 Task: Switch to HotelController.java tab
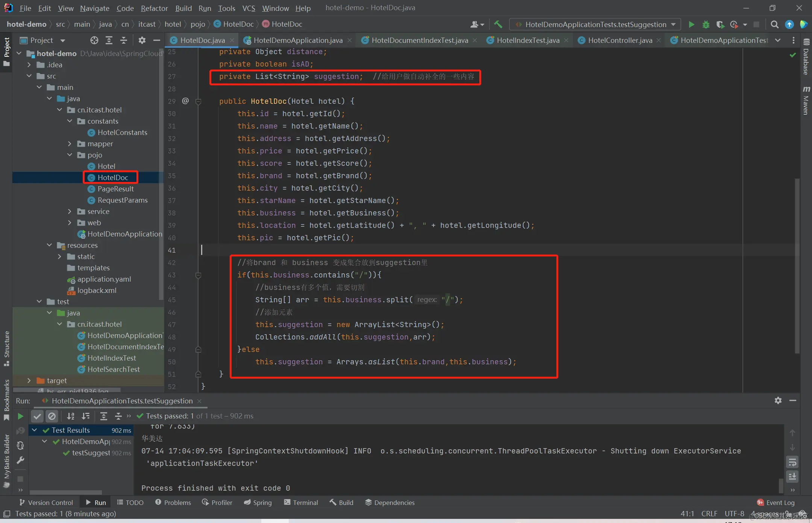[620, 40]
